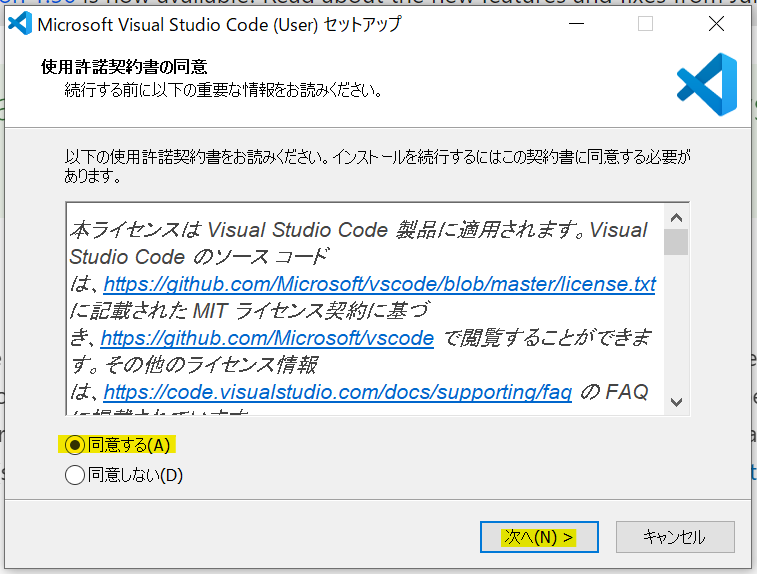This screenshot has height=574, width=757.
Task: Open the code.visualstudio.com supporting/faq link
Action: tap(337, 392)
